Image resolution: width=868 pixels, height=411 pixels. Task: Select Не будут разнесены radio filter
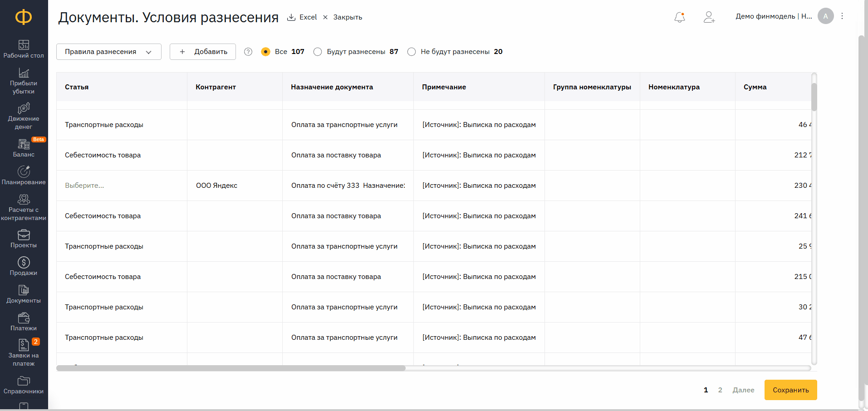(412, 52)
